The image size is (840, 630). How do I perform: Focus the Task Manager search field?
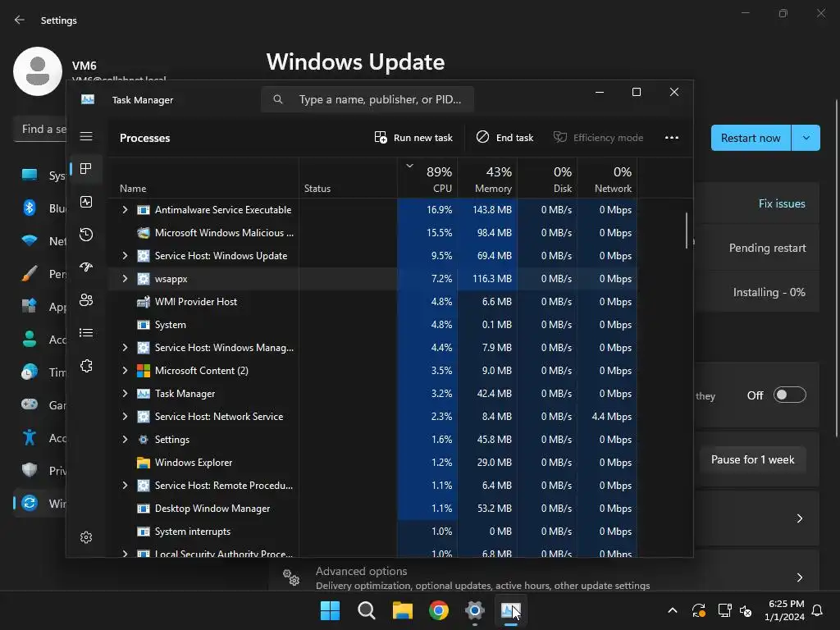(x=367, y=99)
